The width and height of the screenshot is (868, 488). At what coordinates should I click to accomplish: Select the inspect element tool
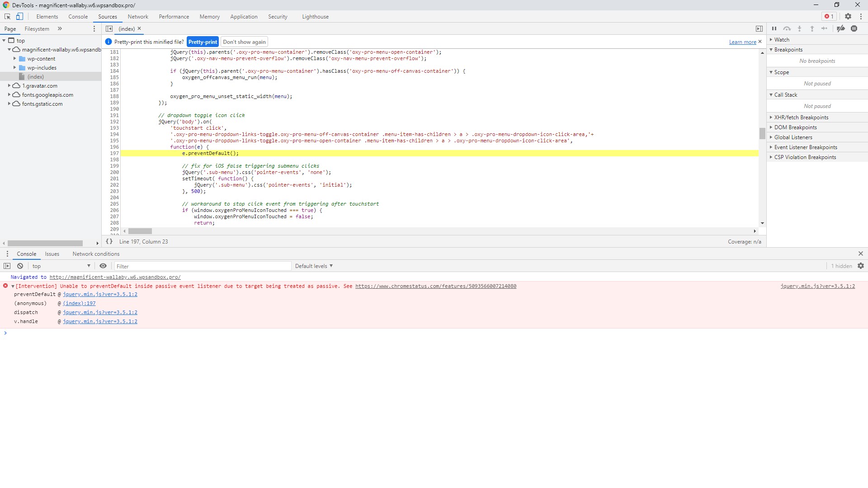coord(7,16)
